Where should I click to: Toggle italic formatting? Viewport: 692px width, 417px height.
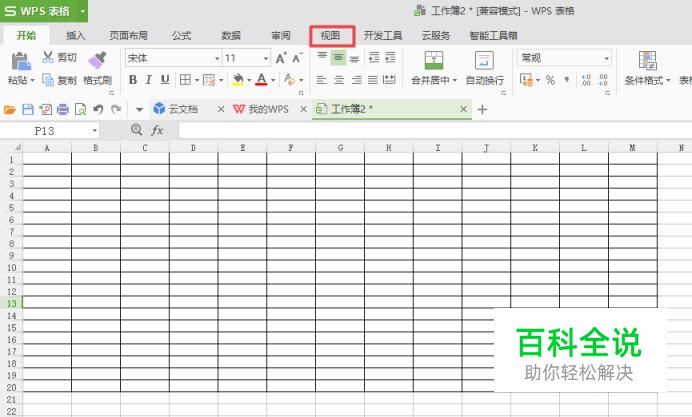point(149,80)
